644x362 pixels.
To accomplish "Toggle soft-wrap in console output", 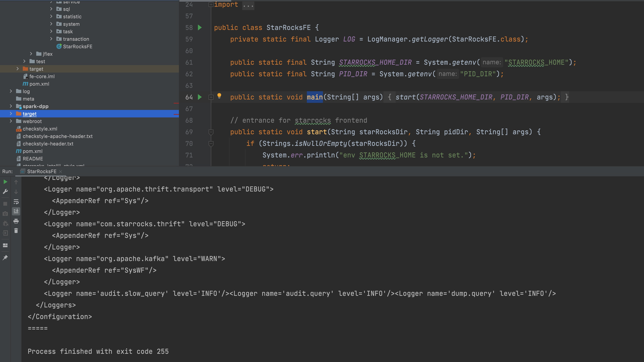I will coord(16,202).
